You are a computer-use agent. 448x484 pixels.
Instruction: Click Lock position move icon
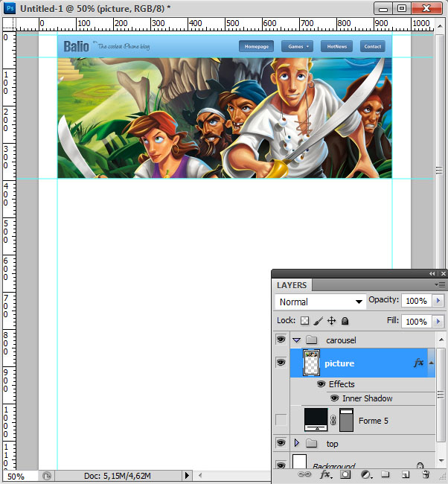(331, 321)
